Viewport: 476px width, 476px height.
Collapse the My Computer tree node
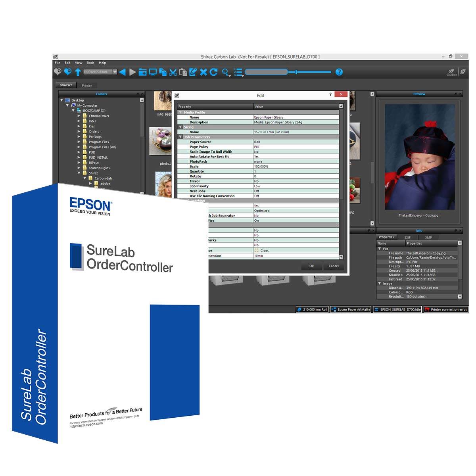coord(67,106)
